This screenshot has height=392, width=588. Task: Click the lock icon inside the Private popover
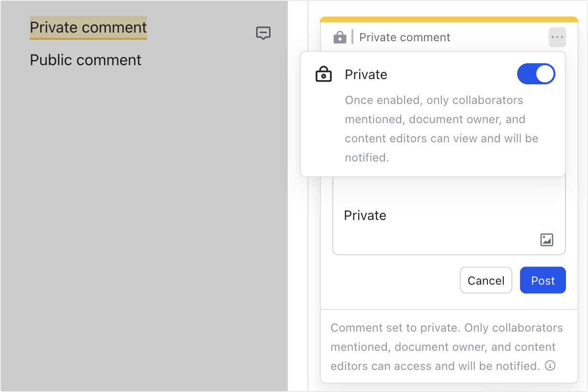pos(324,74)
